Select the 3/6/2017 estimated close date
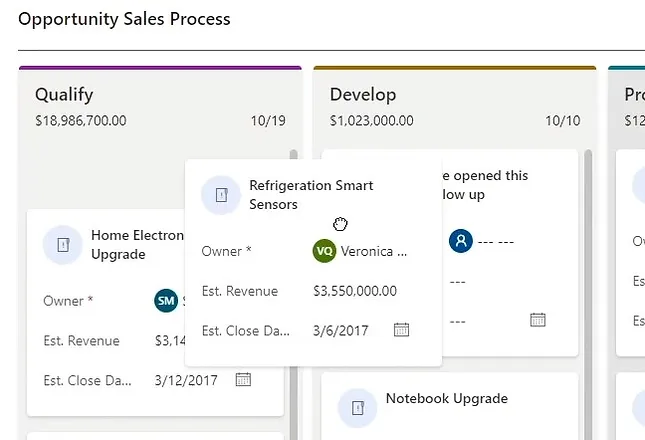This screenshot has width=645, height=440. click(341, 331)
